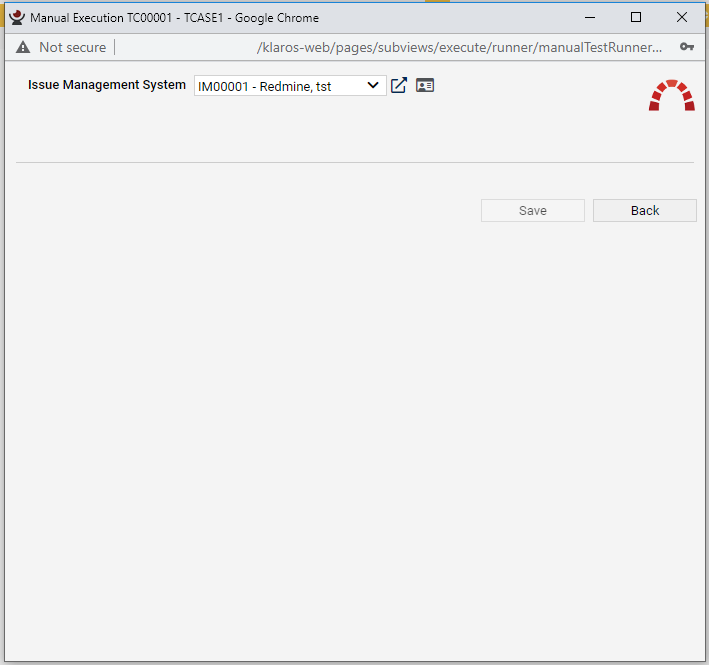712x665 pixels.
Task: Open the issue system in external link icon
Action: pos(399,86)
